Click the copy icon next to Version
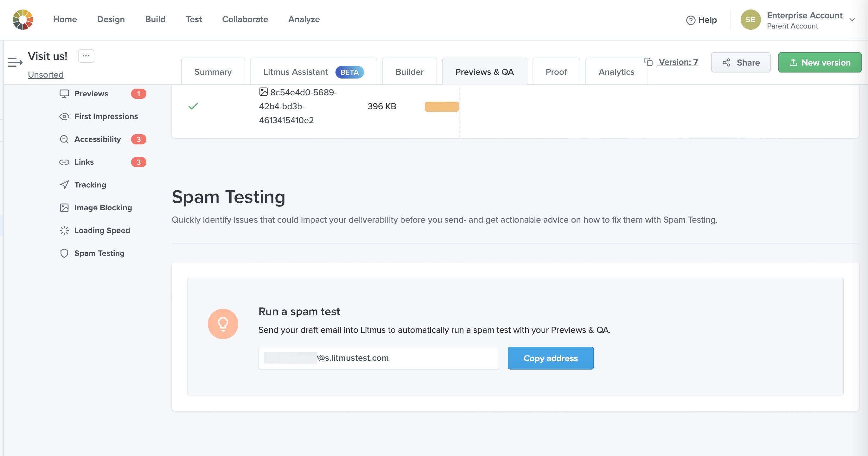Viewport: 868px width, 456px height. [x=648, y=62]
